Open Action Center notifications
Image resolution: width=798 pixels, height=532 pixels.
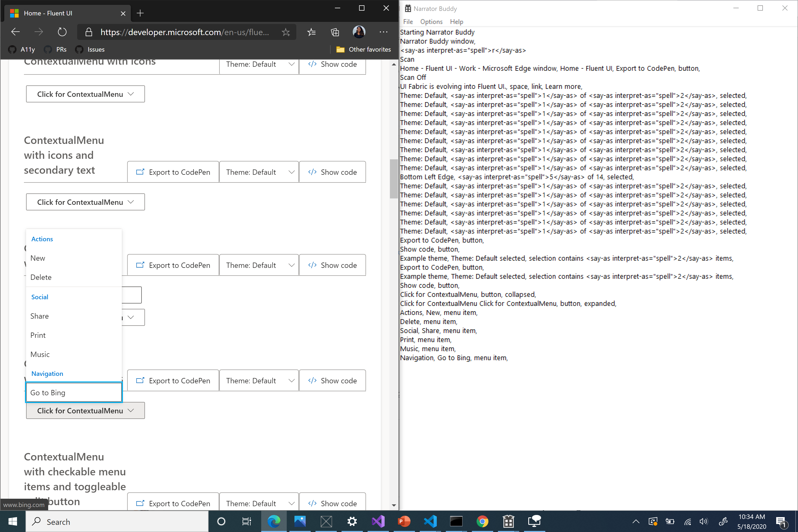pos(782,521)
